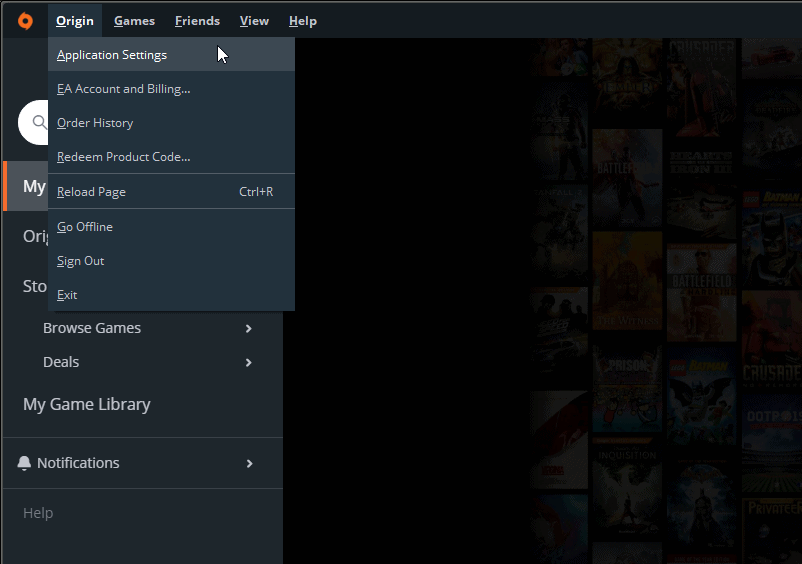Choose Go Offline
Screen dimensions: 802x564
point(171,227)
